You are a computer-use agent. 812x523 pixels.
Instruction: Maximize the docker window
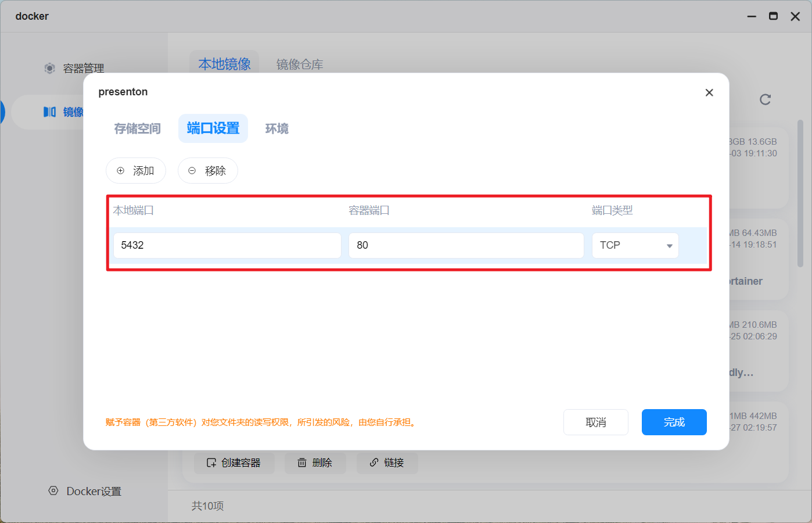click(773, 16)
